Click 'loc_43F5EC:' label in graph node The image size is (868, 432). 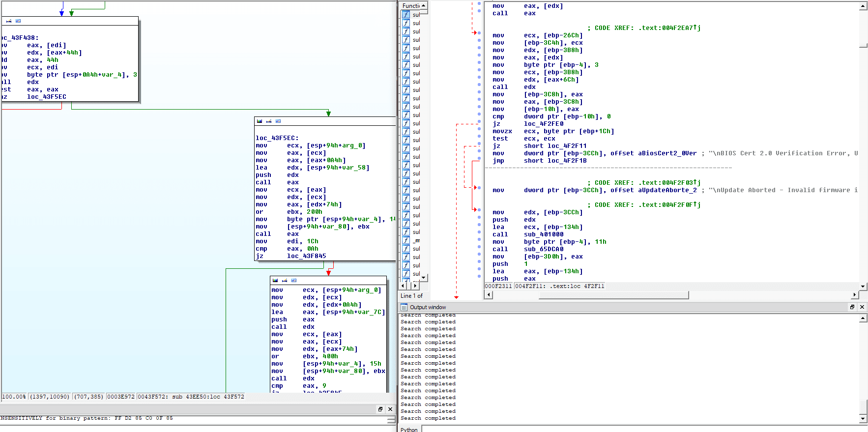pos(277,138)
